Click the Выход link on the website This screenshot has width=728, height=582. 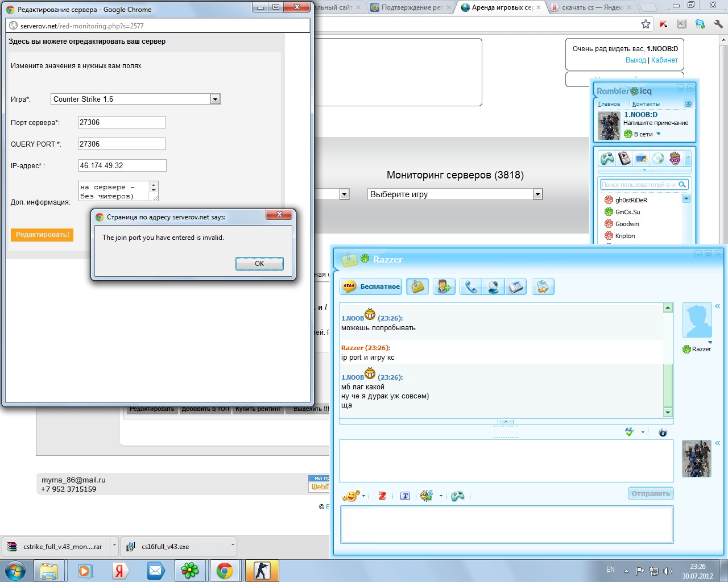point(635,60)
